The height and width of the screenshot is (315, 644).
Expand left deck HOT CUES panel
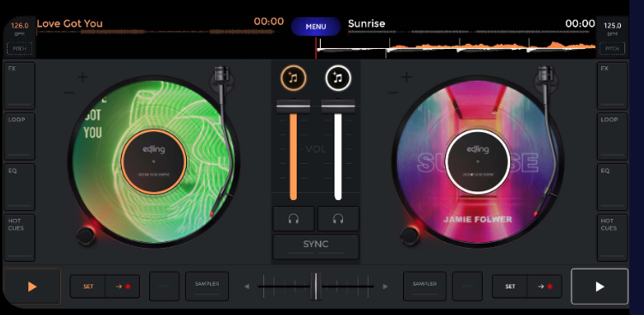point(20,238)
